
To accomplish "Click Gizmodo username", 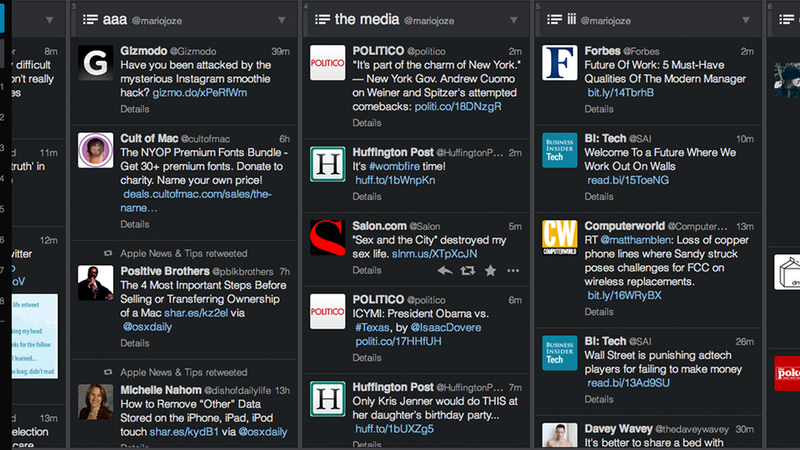I will pyautogui.click(x=144, y=51).
